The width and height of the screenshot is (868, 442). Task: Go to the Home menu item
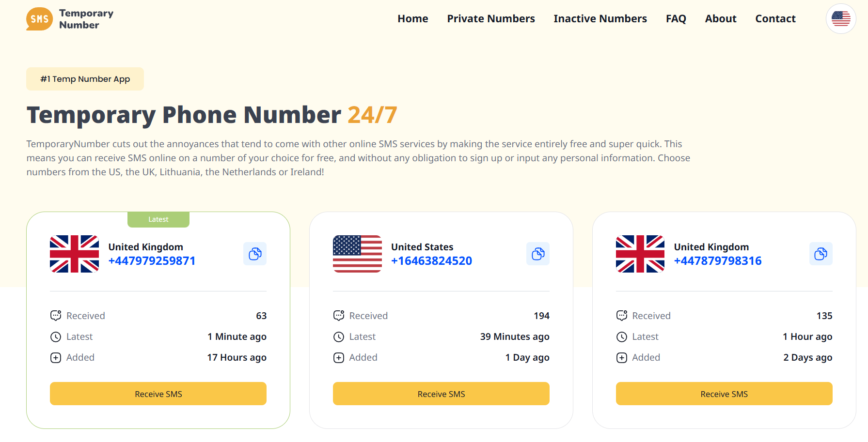coord(413,19)
